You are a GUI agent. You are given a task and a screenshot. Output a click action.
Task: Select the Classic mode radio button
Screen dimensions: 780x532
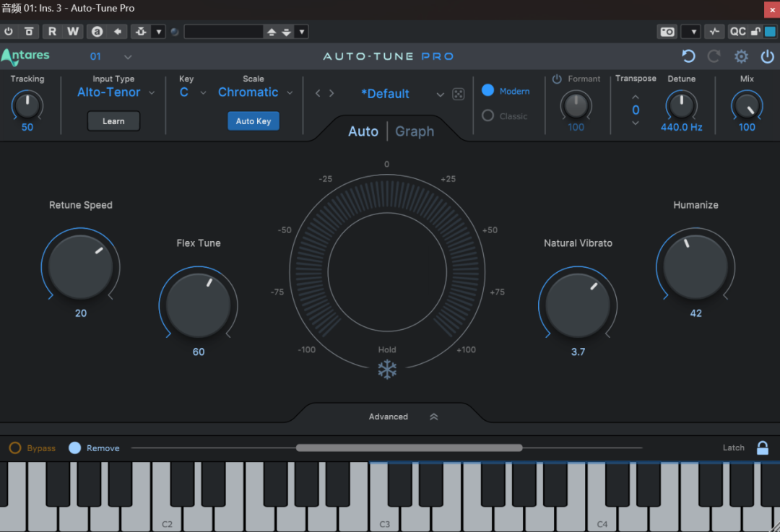(x=487, y=115)
